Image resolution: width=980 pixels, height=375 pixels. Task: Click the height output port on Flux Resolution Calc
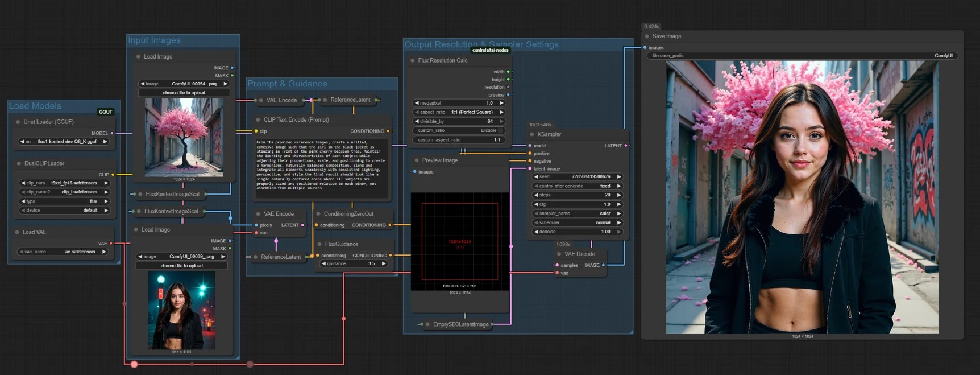[x=508, y=80]
